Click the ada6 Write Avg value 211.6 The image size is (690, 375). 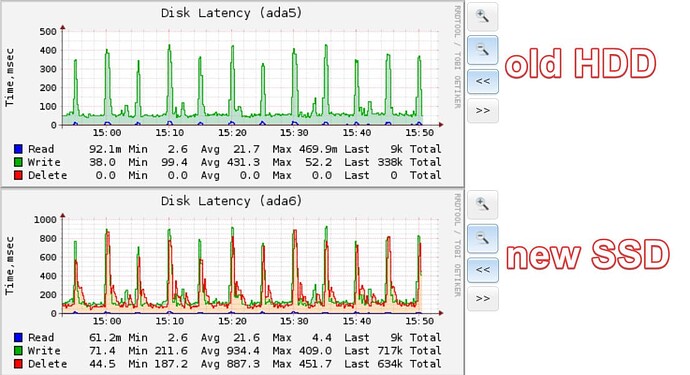pyautogui.click(x=171, y=351)
